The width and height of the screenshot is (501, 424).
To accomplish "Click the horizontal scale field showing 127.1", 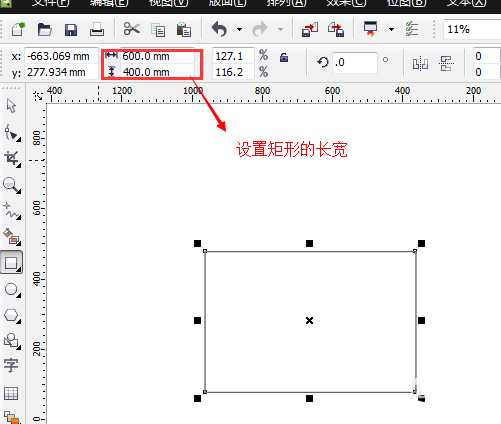I will tap(233, 56).
